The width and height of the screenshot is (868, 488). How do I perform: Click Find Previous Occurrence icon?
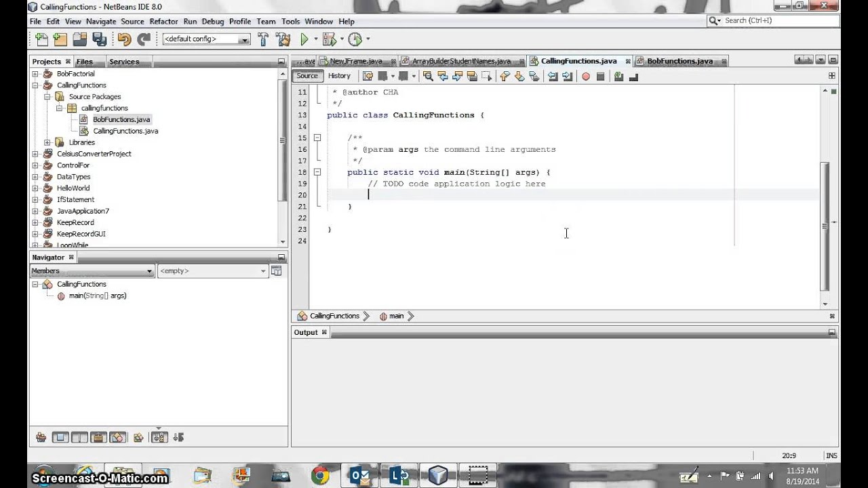point(443,77)
